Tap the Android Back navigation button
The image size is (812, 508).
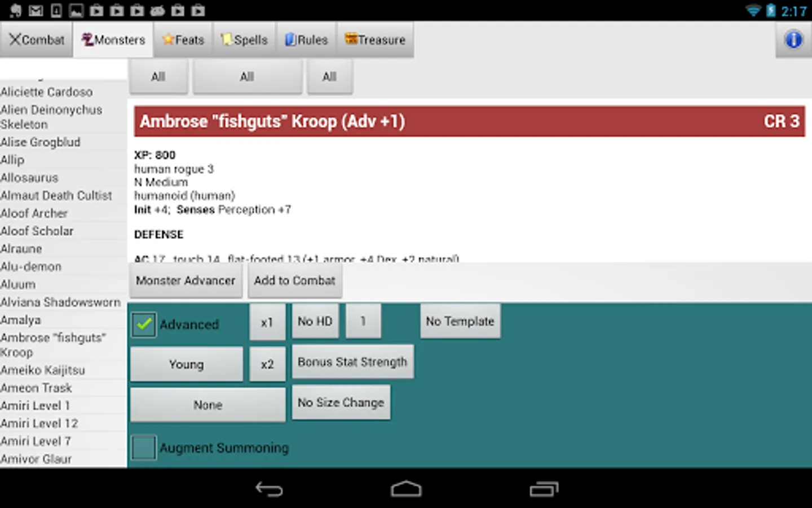(x=270, y=489)
